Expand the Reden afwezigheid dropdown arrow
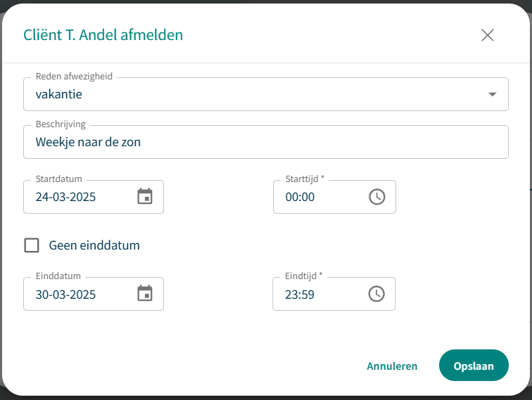The width and height of the screenshot is (532, 400). pyautogui.click(x=492, y=94)
